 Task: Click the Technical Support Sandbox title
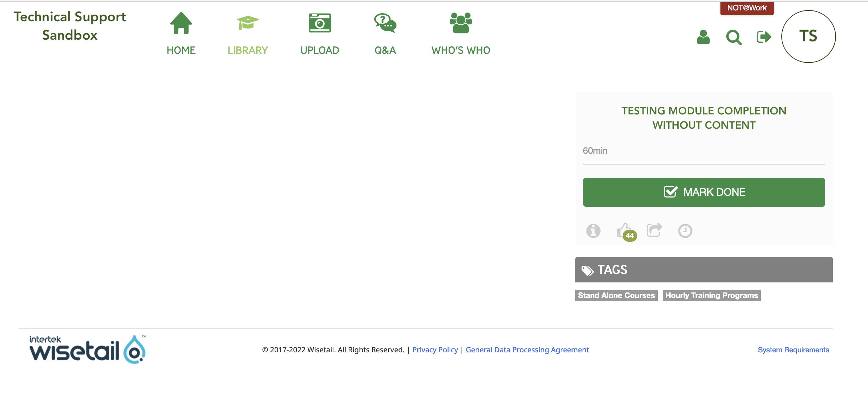(x=70, y=26)
